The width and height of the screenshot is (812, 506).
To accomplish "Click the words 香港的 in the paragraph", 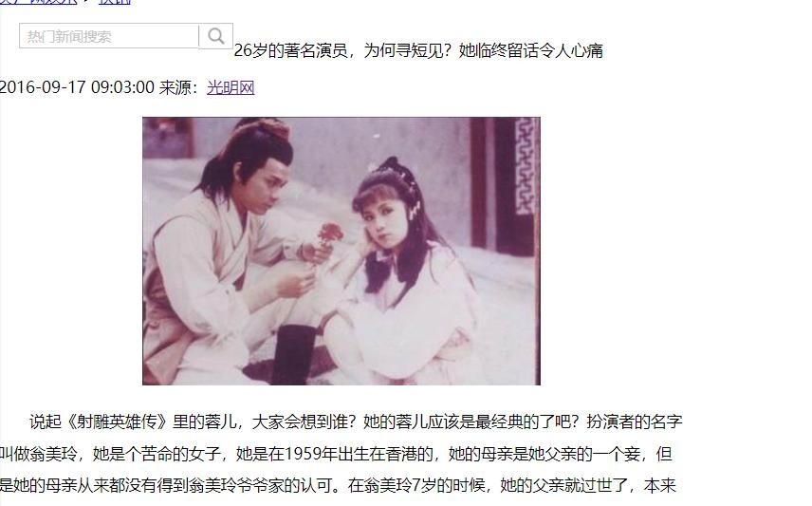I will (x=409, y=454).
